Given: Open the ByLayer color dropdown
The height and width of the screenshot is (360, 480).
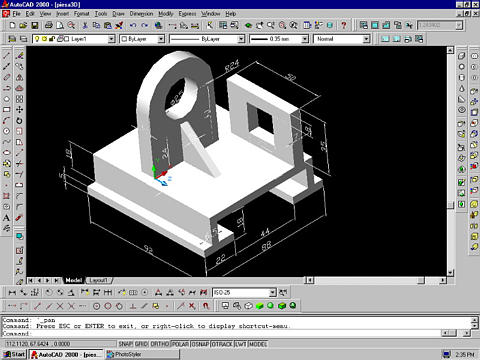Looking at the screenshot, I should click(161, 39).
